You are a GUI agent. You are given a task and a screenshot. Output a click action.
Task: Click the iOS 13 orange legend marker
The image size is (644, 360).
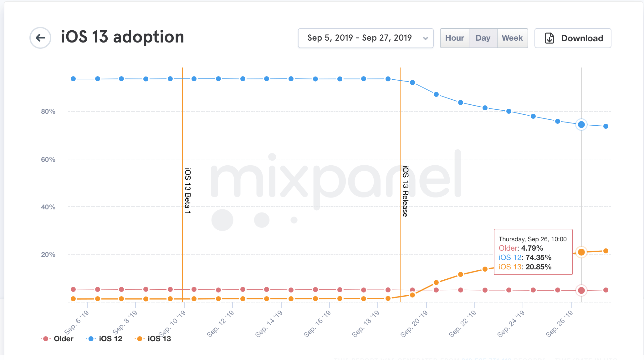point(140,339)
